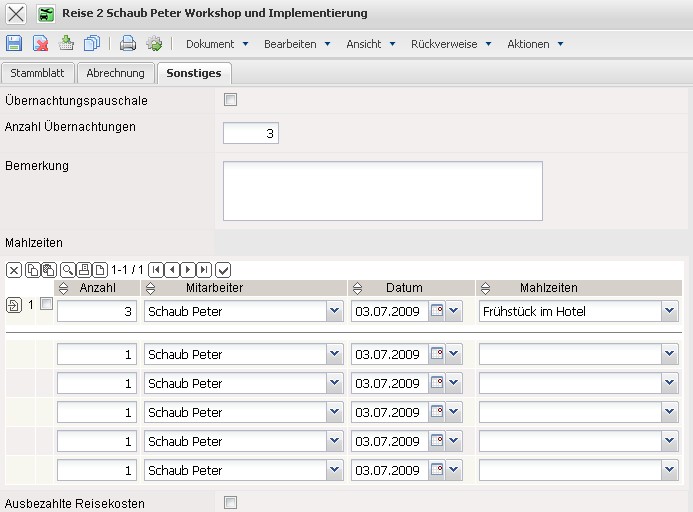The image size is (693, 512).
Task: Open the Dokument menu
Action: tap(216, 44)
